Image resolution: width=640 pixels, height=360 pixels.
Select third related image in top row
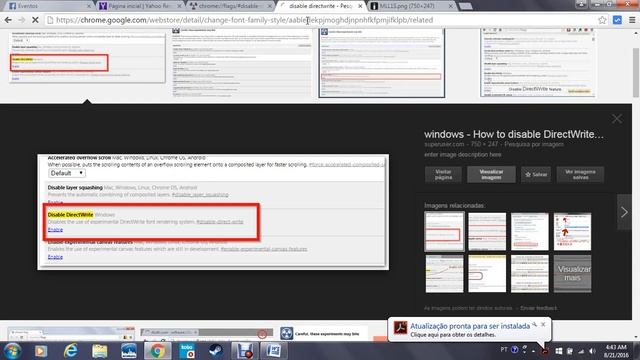point(529,231)
